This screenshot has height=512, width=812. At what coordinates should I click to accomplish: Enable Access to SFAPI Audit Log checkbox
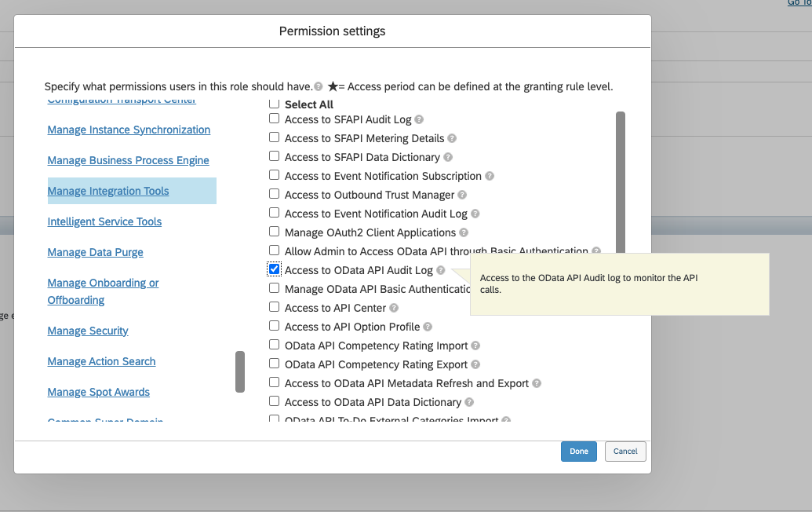[274, 119]
